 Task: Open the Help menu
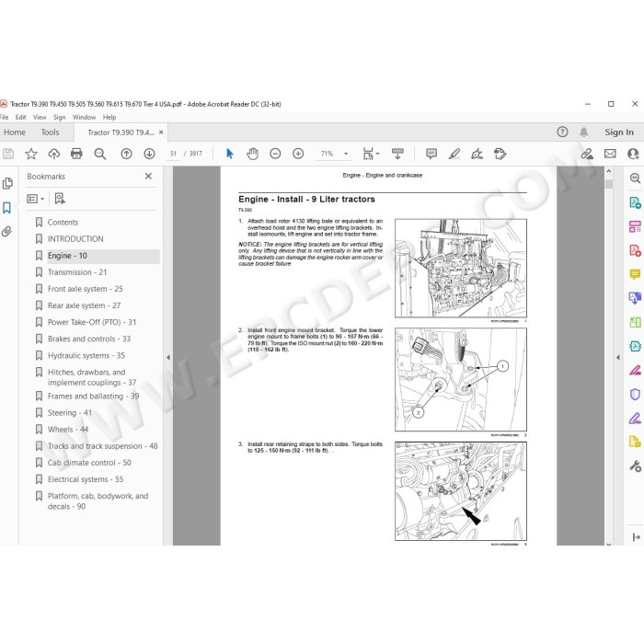coord(109,118)
